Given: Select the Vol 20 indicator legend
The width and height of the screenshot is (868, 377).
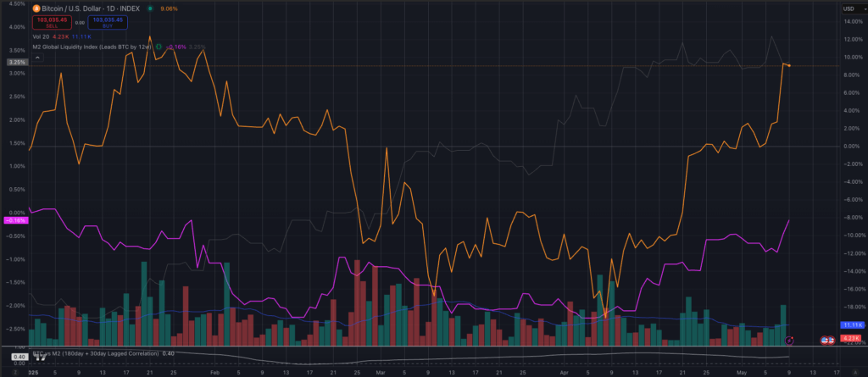Looking at the screenshot, I should [42, 36].
